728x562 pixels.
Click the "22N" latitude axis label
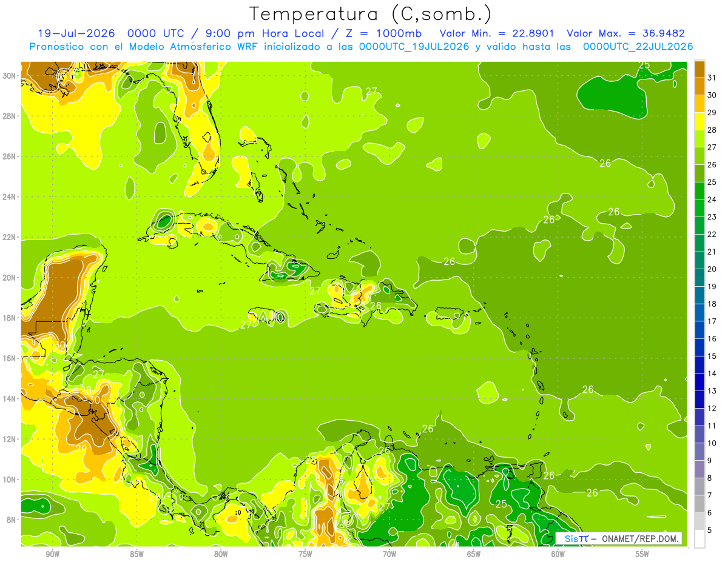click(x=10, y=237)
